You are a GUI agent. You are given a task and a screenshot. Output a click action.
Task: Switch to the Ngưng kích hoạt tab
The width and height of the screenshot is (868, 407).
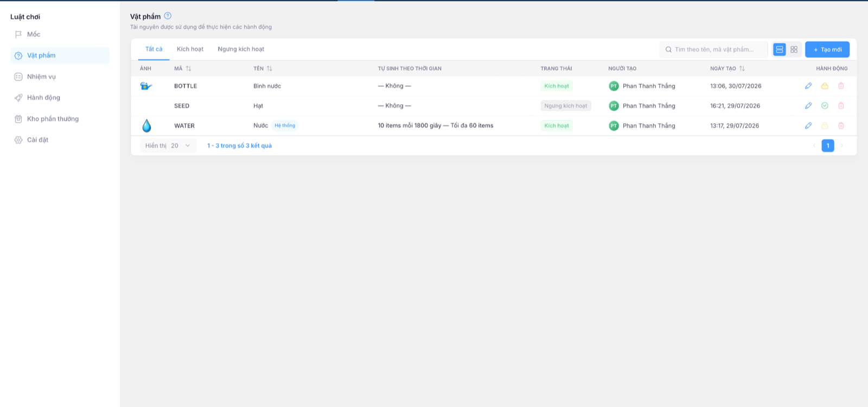(241, 49)
